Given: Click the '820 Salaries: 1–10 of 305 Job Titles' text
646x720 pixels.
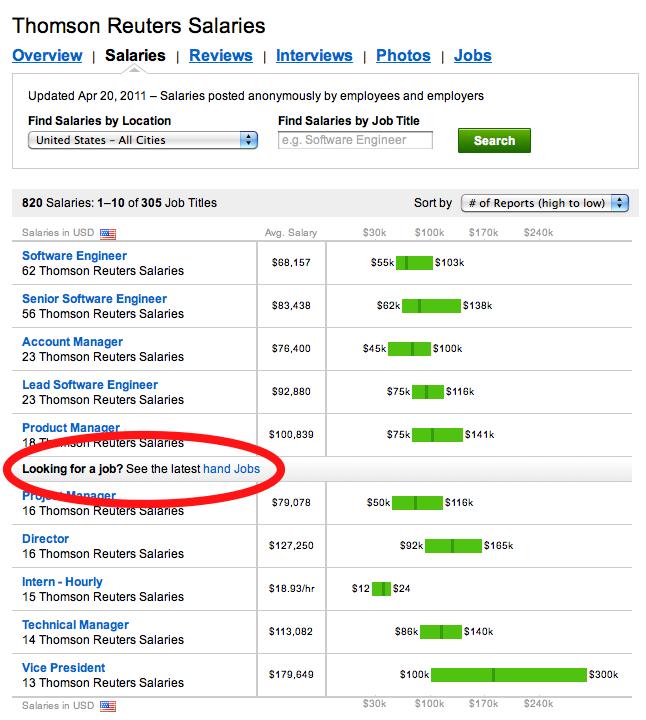Looking at the screenshot, I should click(119, 203).
